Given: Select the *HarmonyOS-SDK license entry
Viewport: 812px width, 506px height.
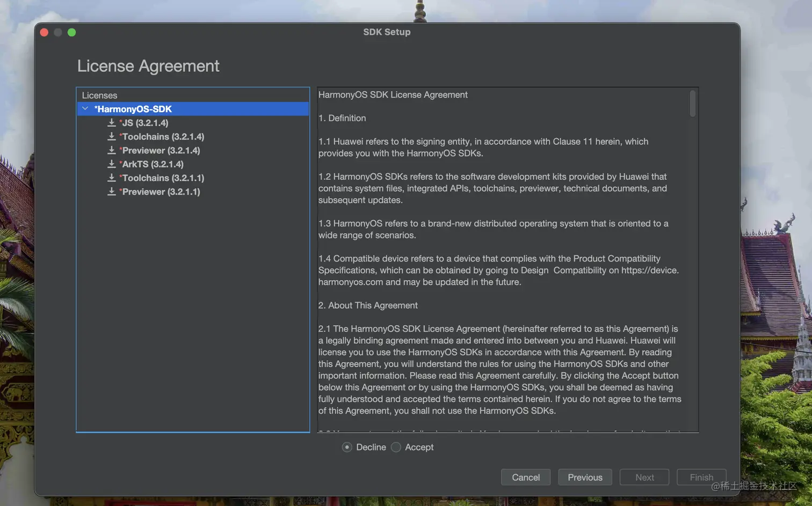Looking at the screenshot, I should pos(193,109).
